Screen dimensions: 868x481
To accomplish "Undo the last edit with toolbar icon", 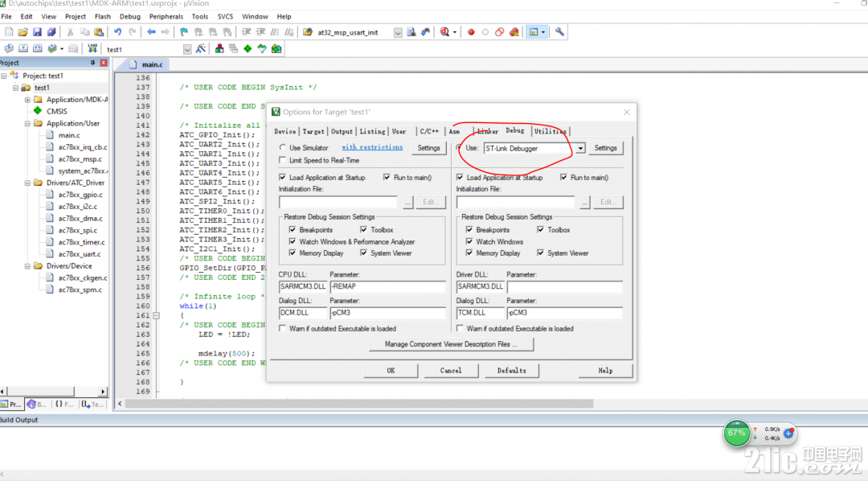I will [x=118, y=32].
